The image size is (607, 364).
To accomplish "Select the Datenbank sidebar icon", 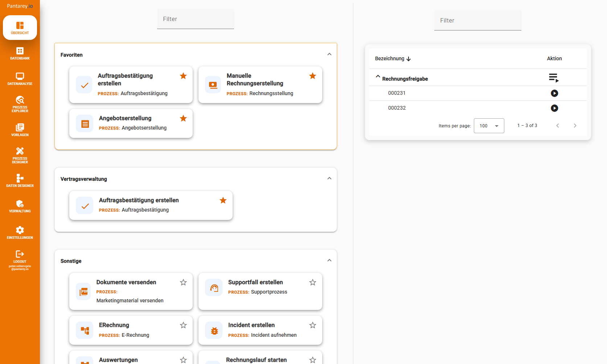I will click(x=20, y=53).
